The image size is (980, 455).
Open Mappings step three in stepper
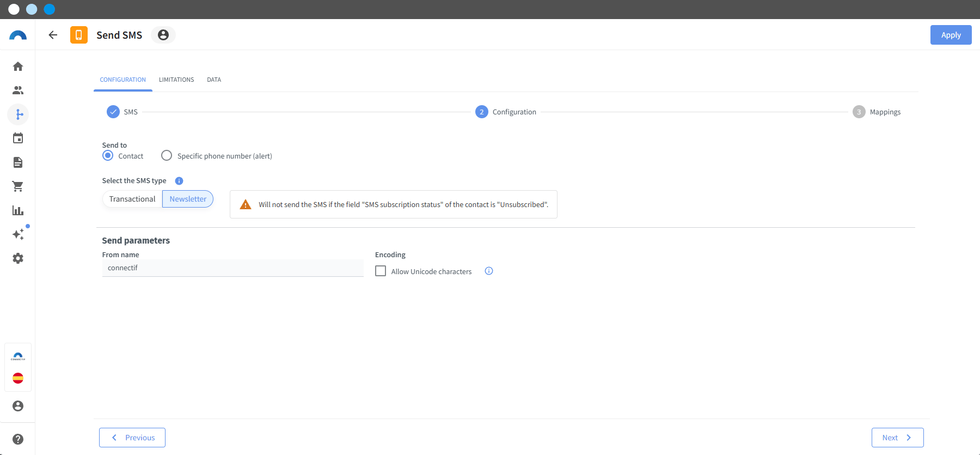[877, 112]
